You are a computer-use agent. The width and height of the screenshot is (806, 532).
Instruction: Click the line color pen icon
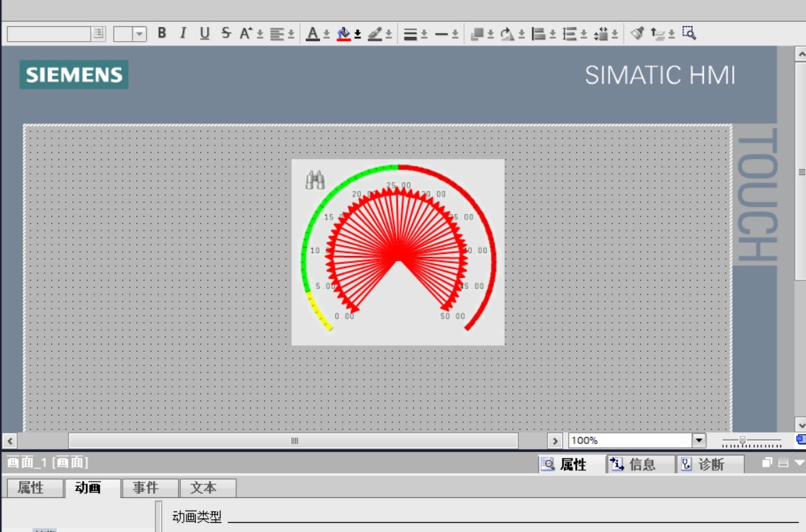coord(375,33)
